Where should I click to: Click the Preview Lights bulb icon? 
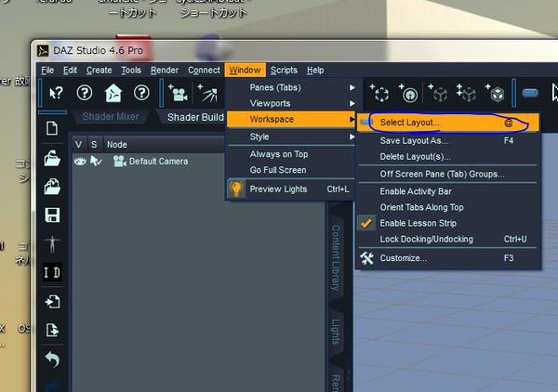(236, 189)
